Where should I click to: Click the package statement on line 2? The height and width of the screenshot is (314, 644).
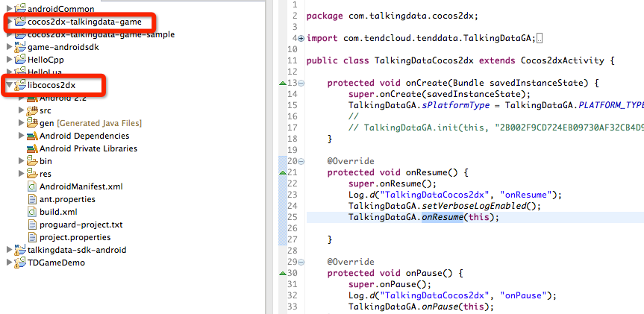pyautogui.click(x=393, y=16)
